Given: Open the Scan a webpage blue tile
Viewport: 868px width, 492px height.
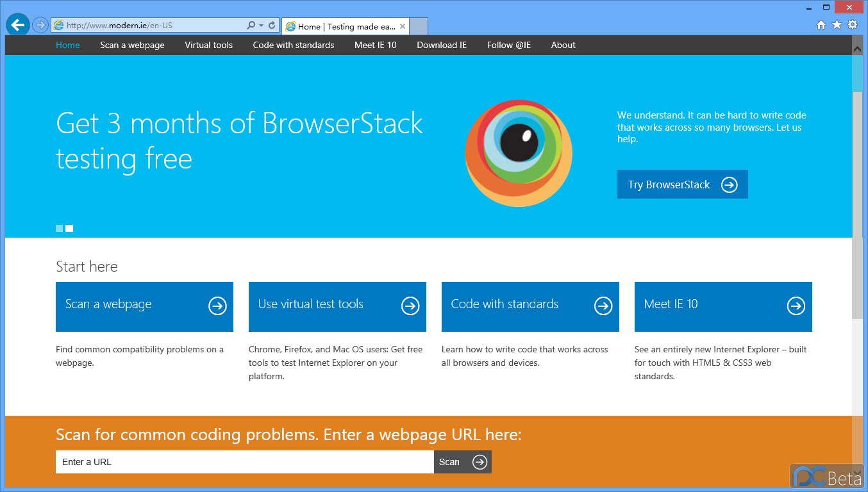Looking at the screenshot, I should (144, 307).
